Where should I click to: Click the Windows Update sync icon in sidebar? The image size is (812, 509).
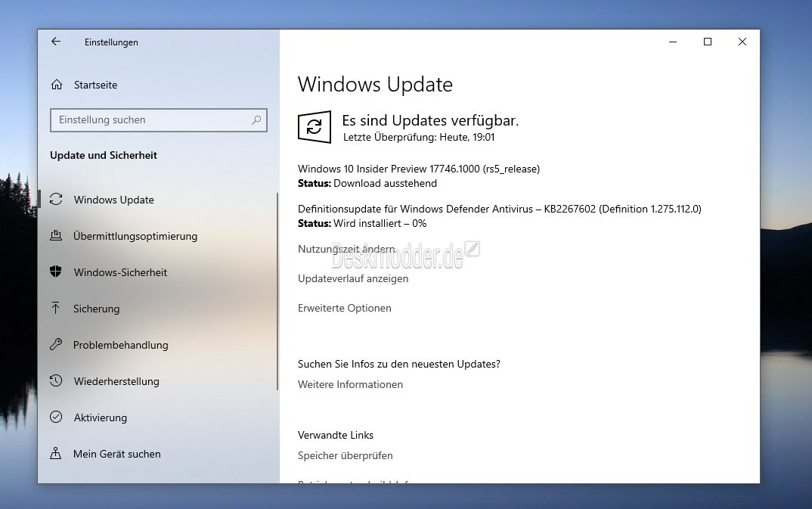click(56, 200)
